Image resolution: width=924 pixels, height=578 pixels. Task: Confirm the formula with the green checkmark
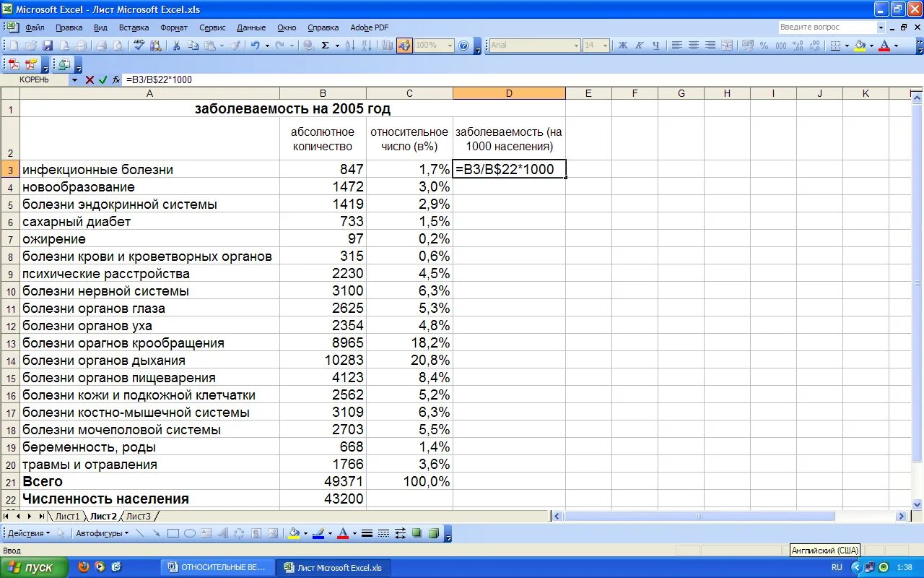(x=103, y=79)
